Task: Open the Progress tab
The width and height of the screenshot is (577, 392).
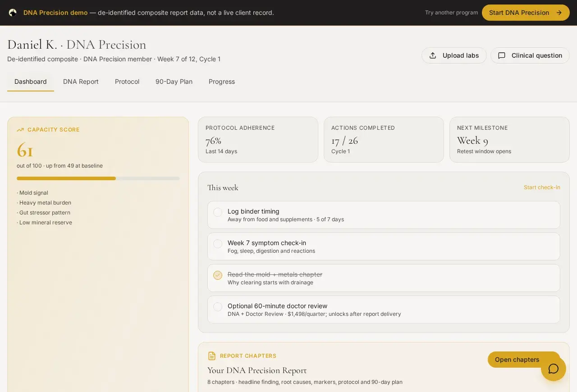Action: click(222, 82)
